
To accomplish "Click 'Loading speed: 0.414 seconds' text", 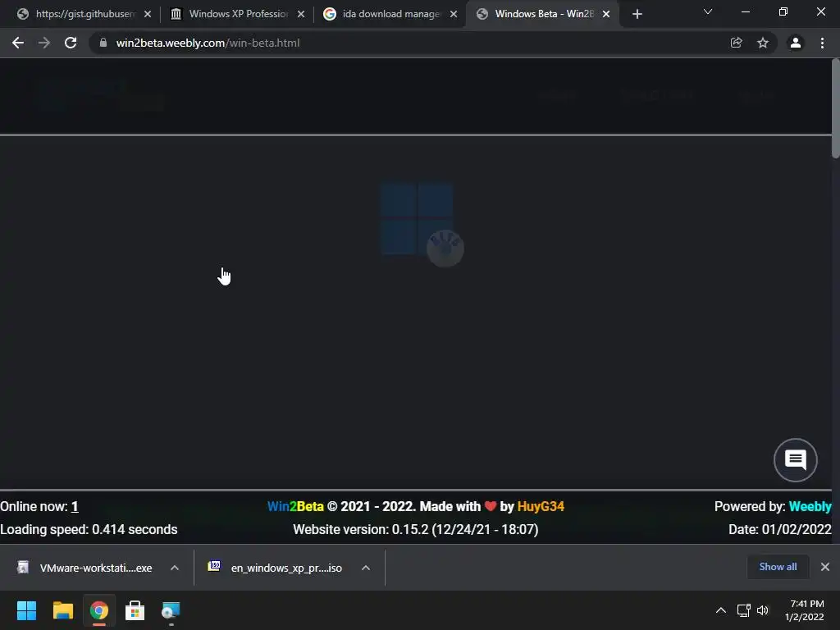I will coord(89,529).
